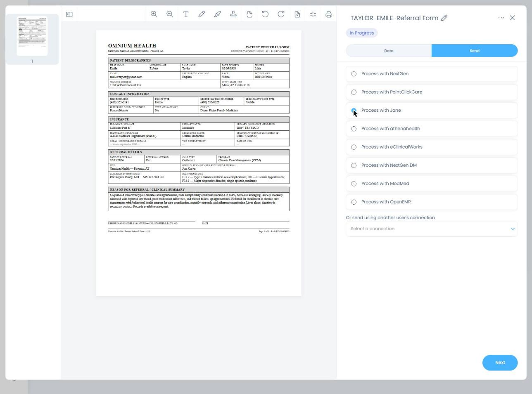Select Process with PointClickCare radio button

click(x=354, y=92)
